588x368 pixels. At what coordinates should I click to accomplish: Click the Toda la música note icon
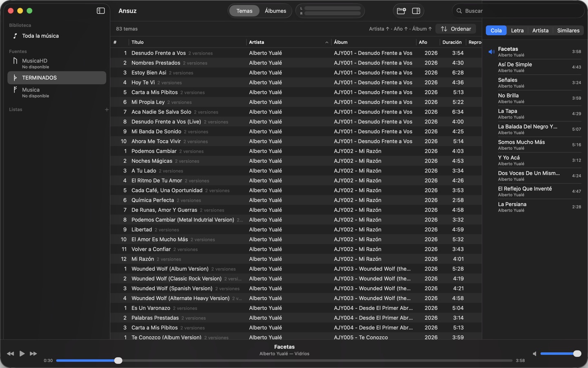[x=15, y=36]
